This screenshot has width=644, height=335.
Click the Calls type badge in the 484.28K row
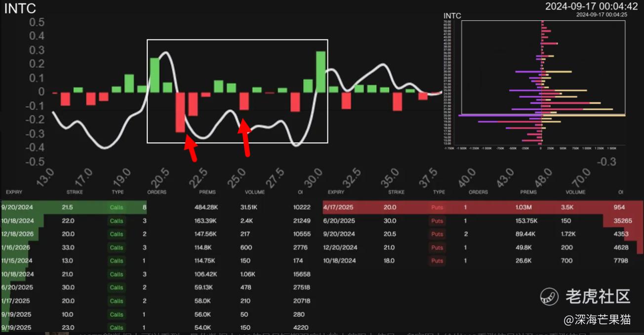[x=117, y=208]
